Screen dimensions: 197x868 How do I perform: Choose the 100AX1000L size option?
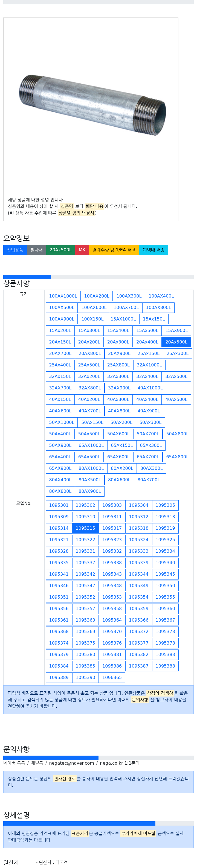click(x=63, y=296)
